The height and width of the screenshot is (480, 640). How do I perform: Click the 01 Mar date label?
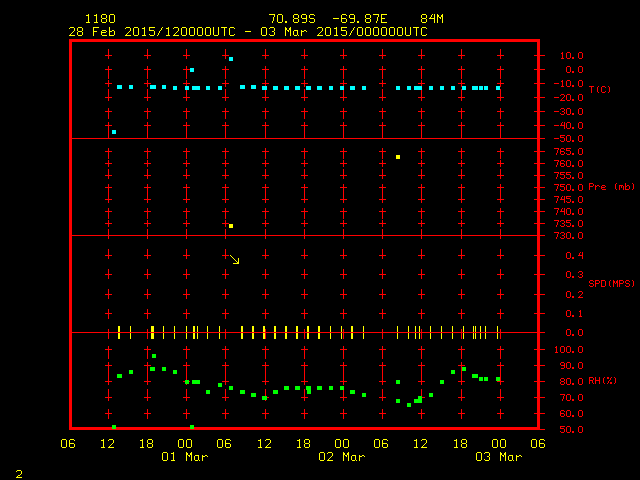click(x=184, y=457)
